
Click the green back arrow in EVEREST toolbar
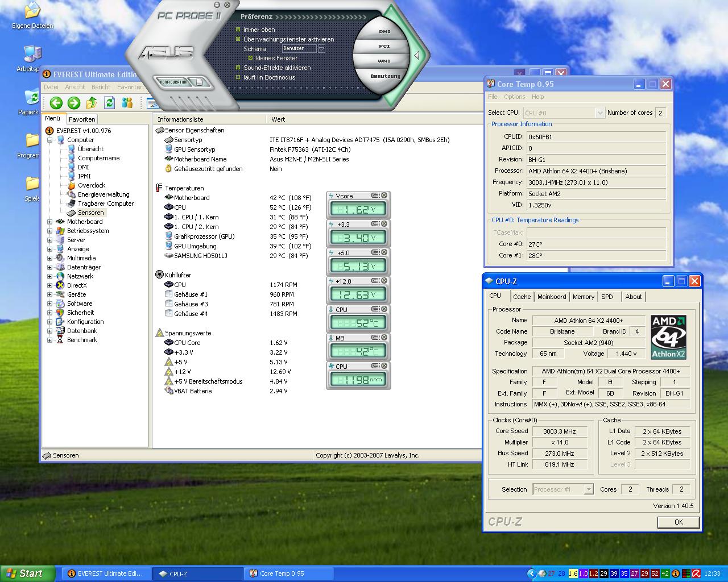56,102
